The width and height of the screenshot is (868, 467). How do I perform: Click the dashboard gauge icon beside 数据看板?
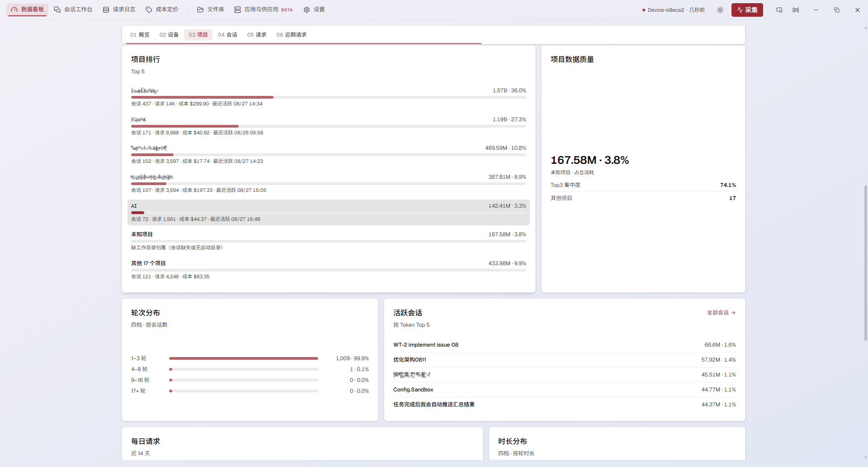(x=14, y=10)
